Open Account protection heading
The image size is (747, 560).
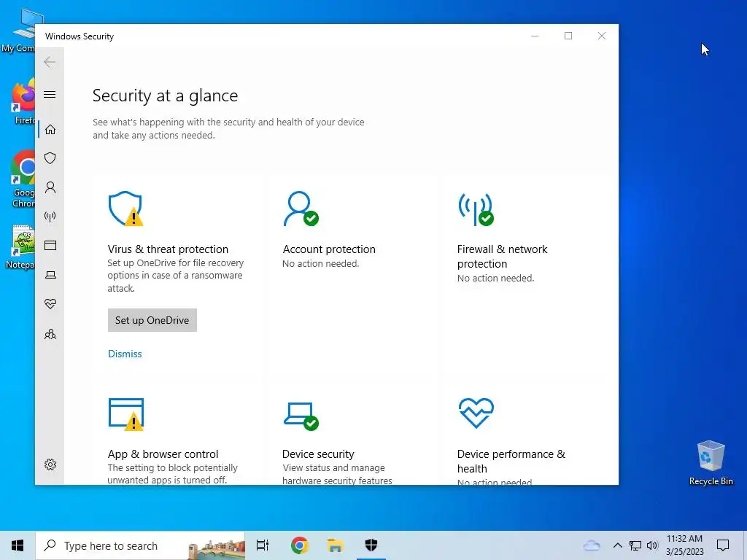coord(329,249)
